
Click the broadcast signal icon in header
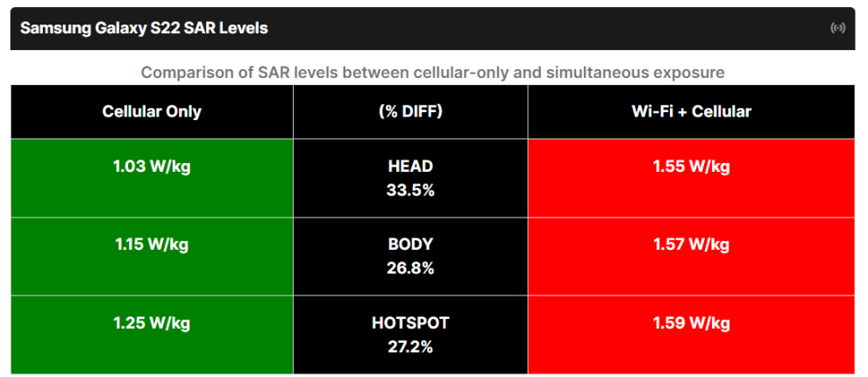pyautogui.click(x=837, y=28)
